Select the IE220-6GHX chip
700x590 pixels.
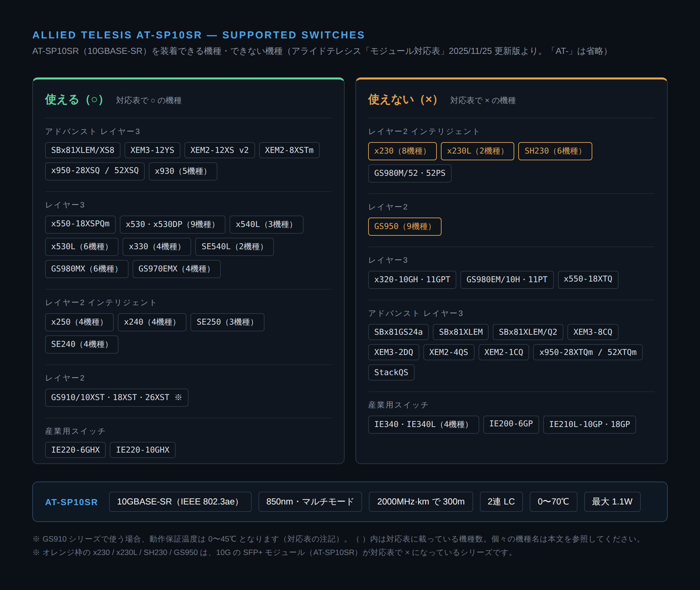[x=75, y=450]
